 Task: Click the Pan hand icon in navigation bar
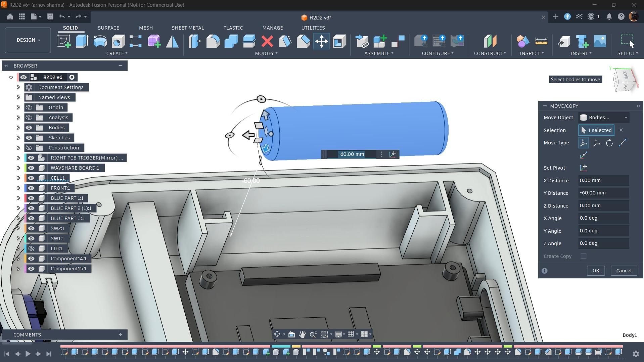pos(302,334)
